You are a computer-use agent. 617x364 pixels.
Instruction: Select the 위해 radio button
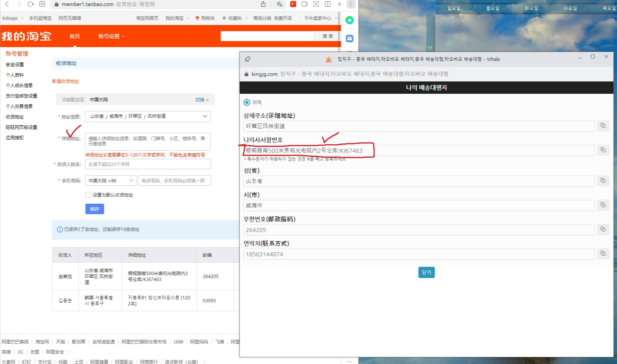(247, 102)
